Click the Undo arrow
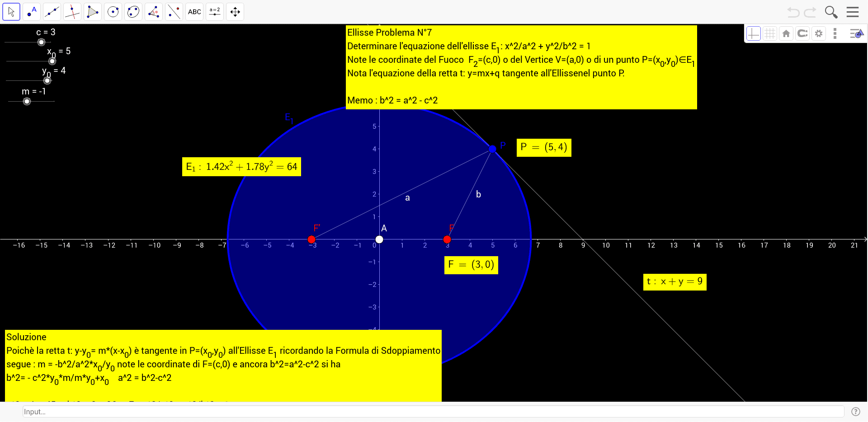Image resolution: width=868 pixels, height=422 pixels. point(793,12)
